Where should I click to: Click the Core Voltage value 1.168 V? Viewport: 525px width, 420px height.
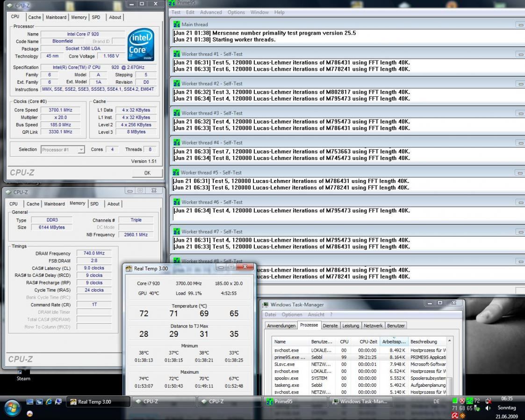(x=111, y=56)
